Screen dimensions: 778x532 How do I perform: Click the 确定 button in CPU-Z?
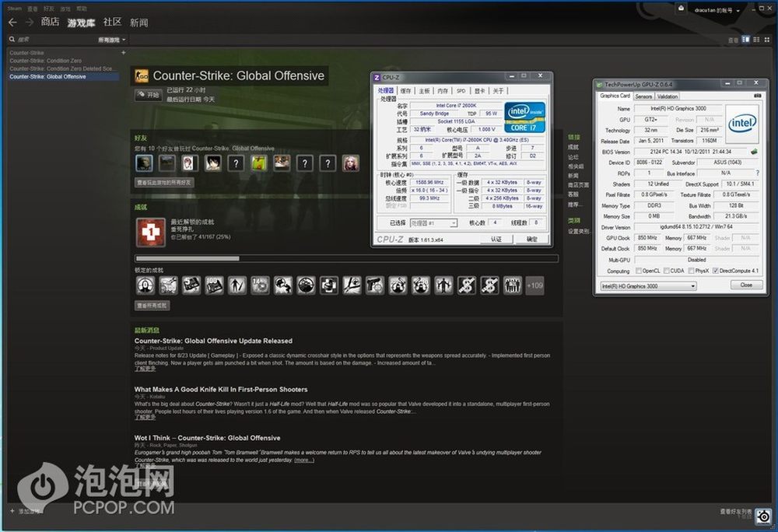pos(532,239)
